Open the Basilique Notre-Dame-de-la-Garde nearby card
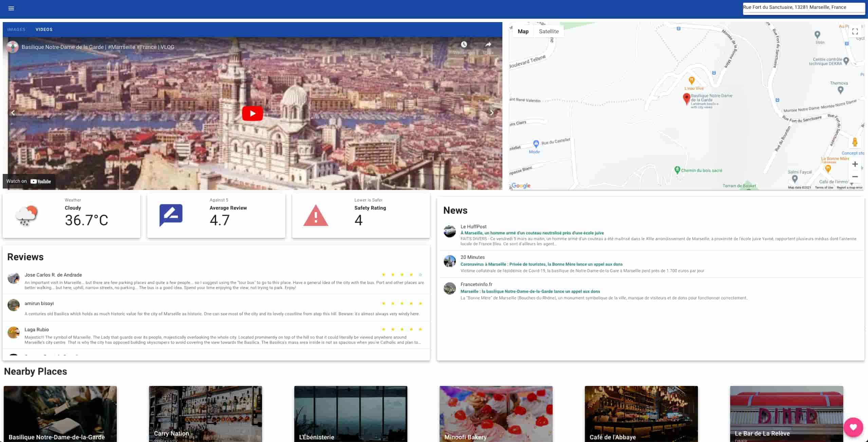 60,414
